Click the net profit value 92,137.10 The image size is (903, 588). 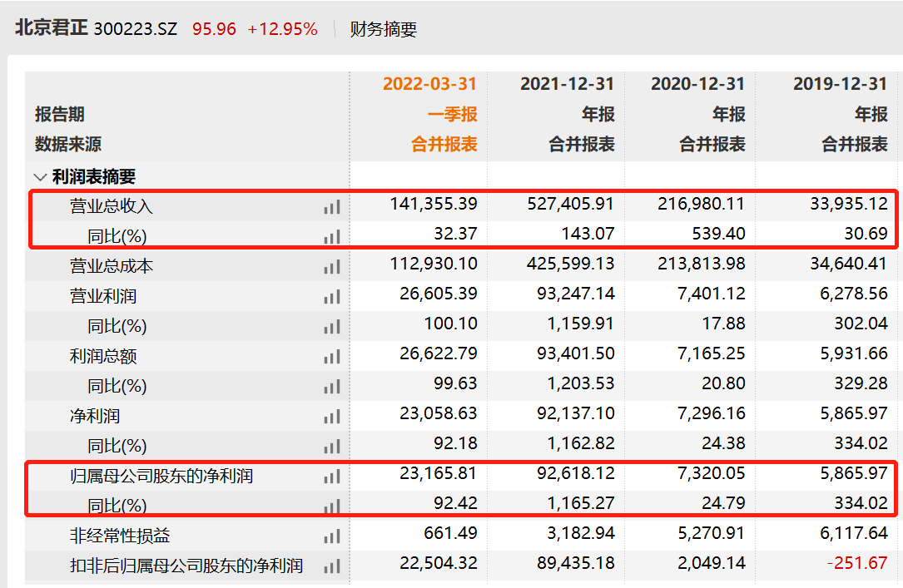576,413
